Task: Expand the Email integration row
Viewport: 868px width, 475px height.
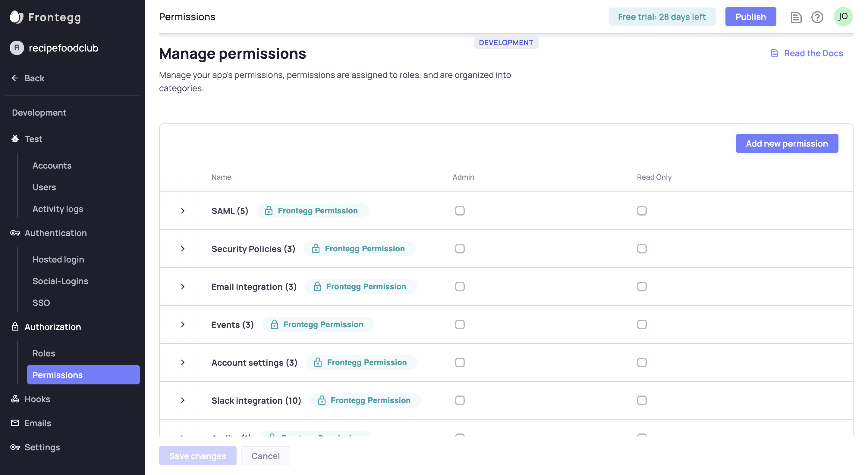Action: (x=183, y=287)
